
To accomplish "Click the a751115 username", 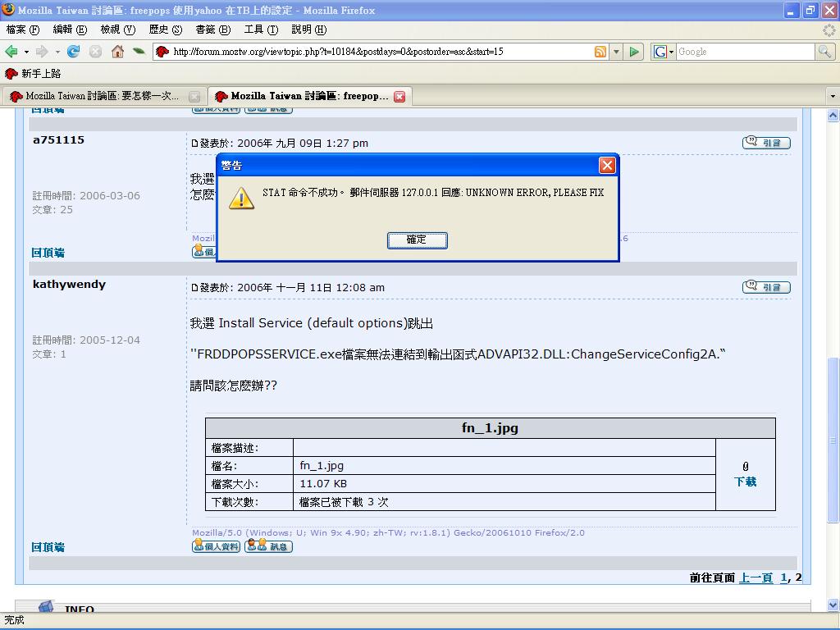I will pyautogui.click(x=58, y=139).
